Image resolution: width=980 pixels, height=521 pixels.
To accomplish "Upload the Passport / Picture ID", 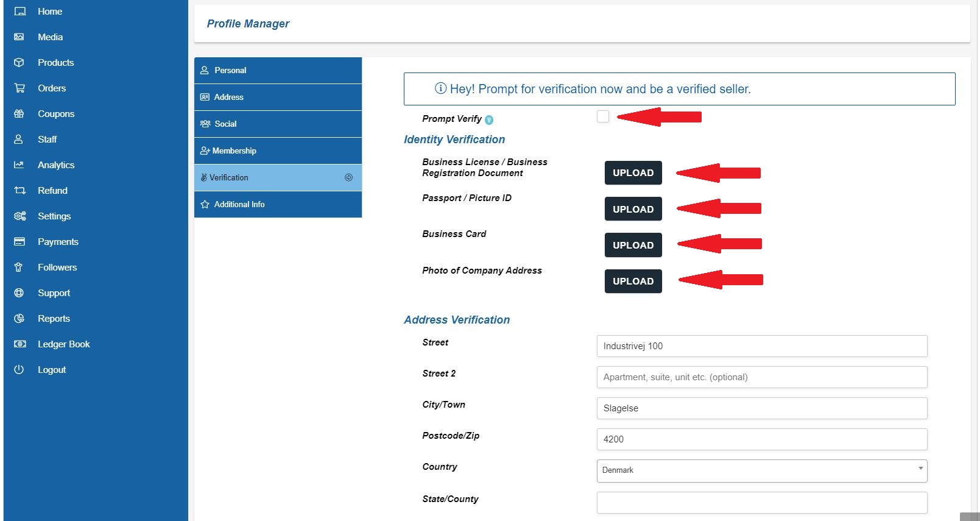I will click(633, 209).
